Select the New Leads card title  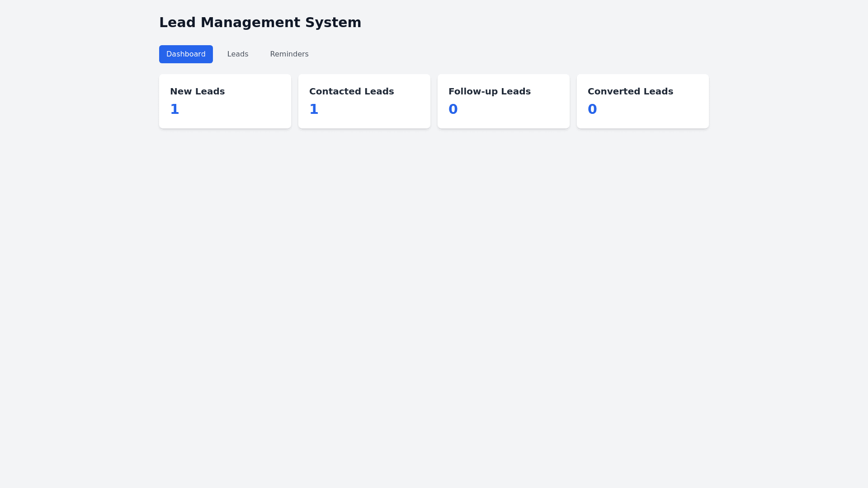[197, 91]
